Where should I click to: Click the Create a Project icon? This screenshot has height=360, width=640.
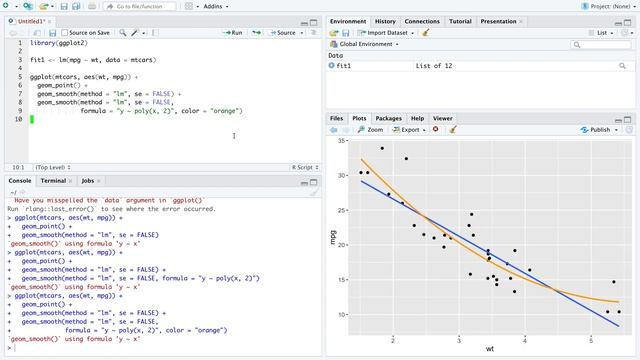tap(28, 6)
